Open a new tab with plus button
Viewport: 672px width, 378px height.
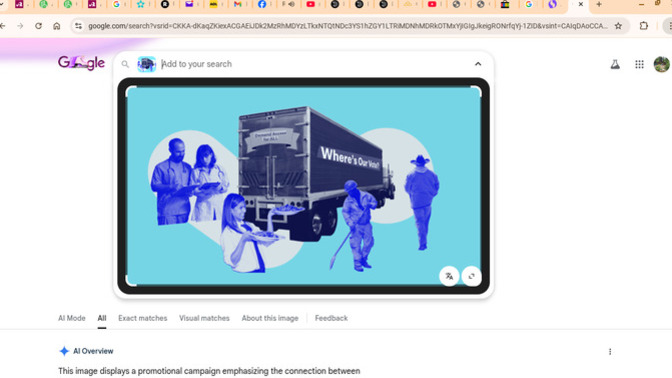pyautogui.click(x=599, y=4)
